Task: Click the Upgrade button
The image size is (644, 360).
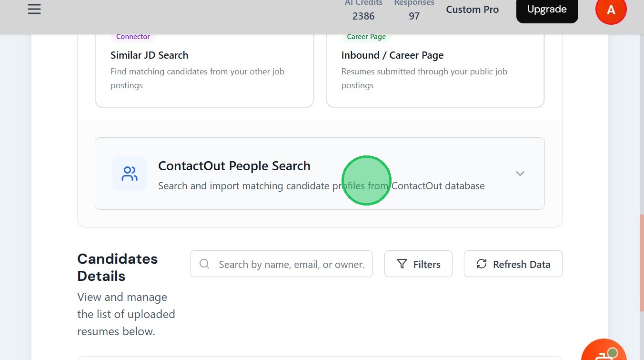Action: tap(547, 10)
